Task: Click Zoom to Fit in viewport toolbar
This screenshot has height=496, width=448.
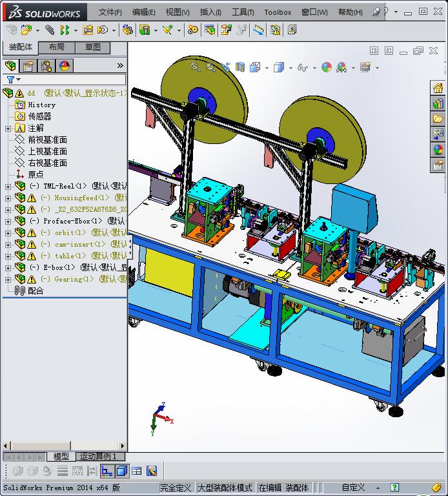Action: point(195,67)
